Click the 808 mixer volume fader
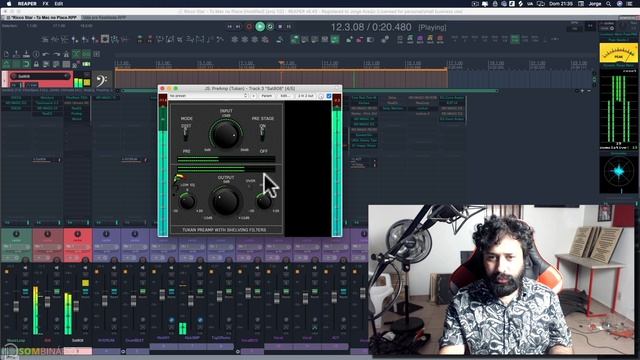 pyautogui.click(x=47, y=301)
